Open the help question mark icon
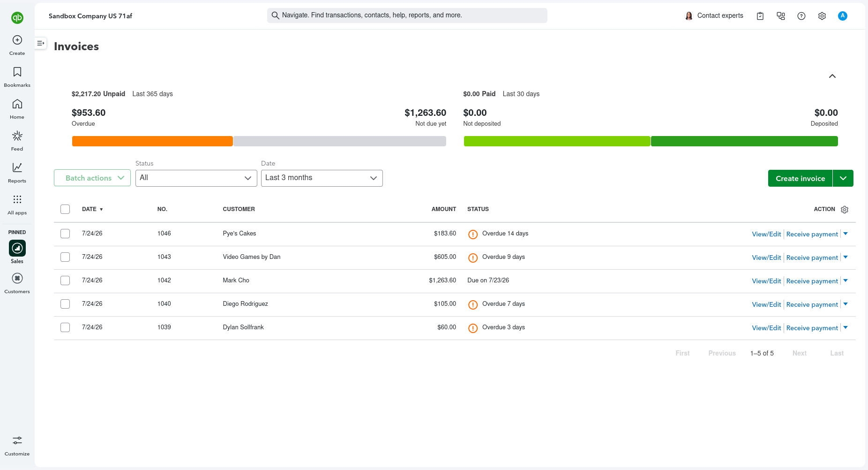Image resolution: width=868 pixels, height=470 pixels. pyautogui.click(x=801, y=16)
